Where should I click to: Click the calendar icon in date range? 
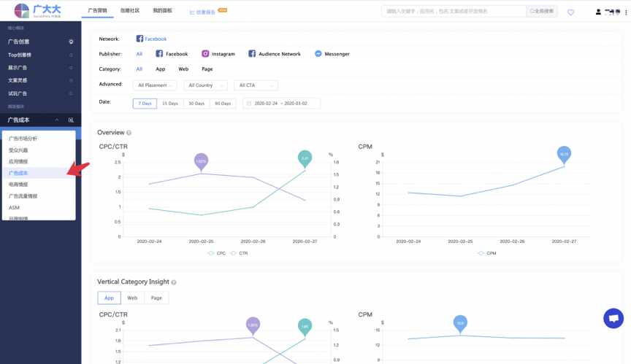point(249,104)
